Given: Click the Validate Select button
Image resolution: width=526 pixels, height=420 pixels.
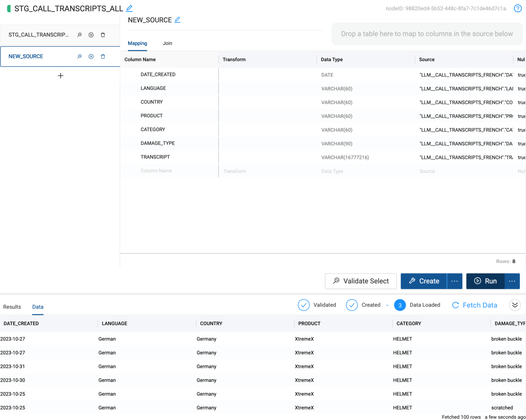Looking at the screenshot, I should tap(361, 281).
